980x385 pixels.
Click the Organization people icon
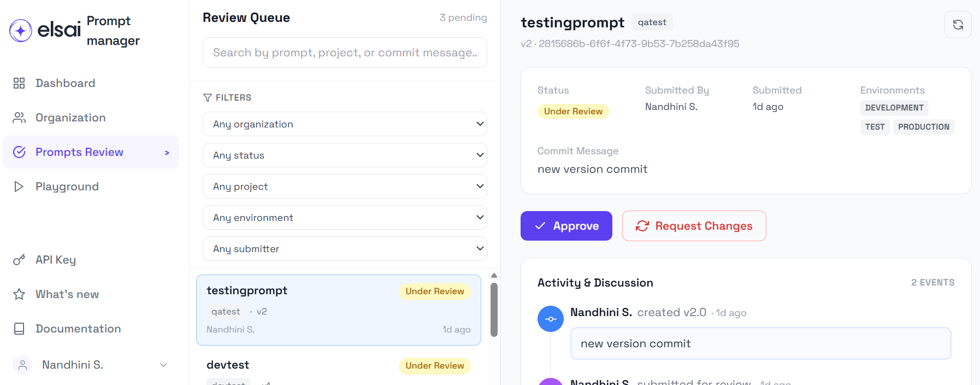[x=19, y=118]
